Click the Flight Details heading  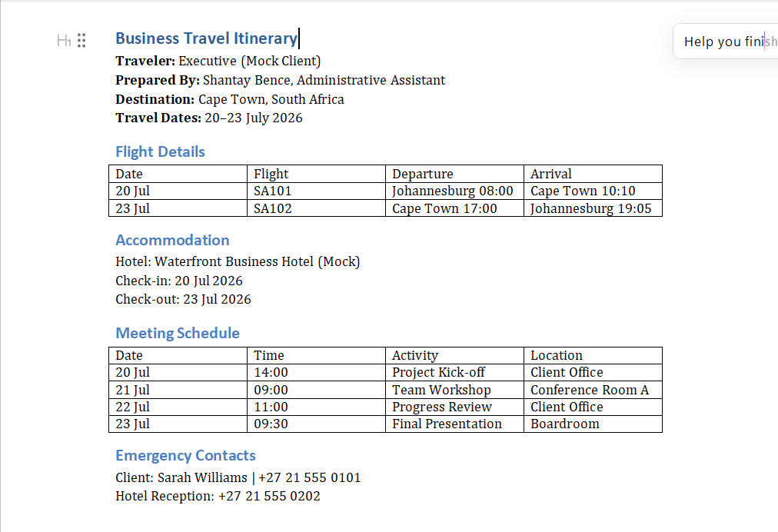point(160,151)
